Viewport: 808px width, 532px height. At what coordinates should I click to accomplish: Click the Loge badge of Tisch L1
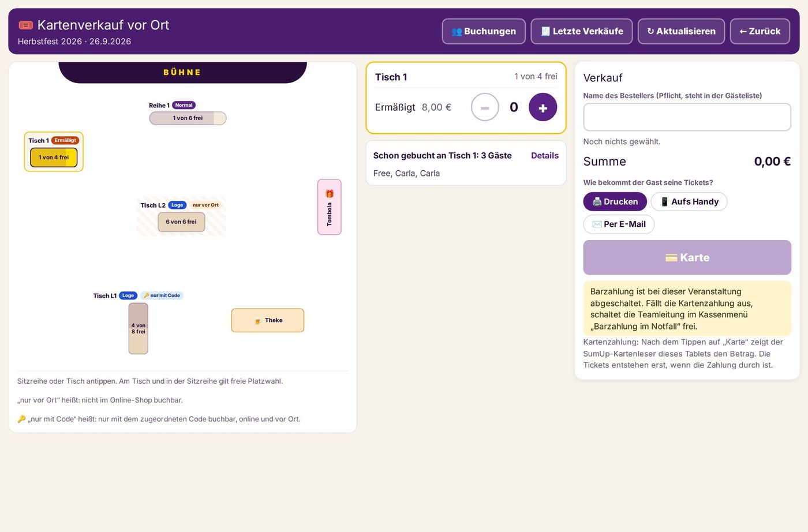tap(128, 295)
